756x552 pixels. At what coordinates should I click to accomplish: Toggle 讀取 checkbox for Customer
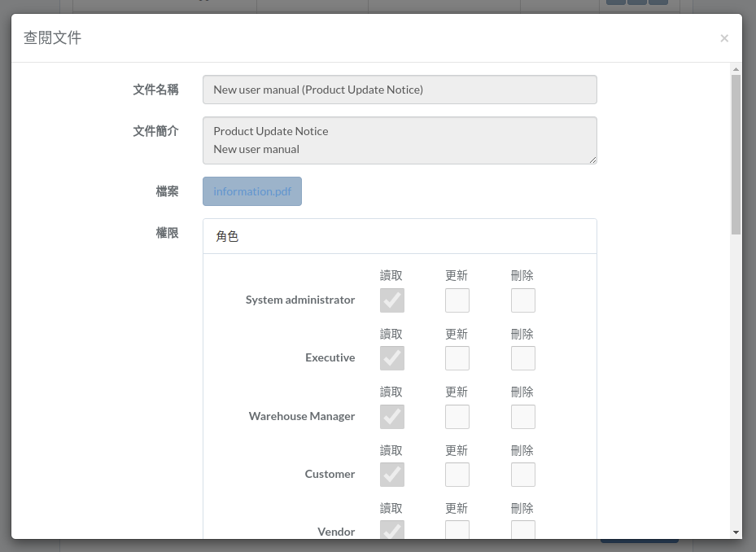[392, 475]
